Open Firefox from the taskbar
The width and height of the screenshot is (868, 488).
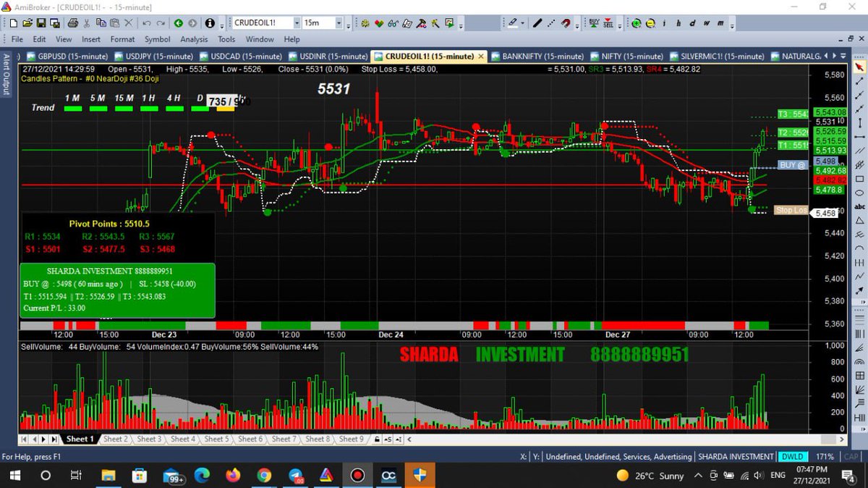[233, 476]
